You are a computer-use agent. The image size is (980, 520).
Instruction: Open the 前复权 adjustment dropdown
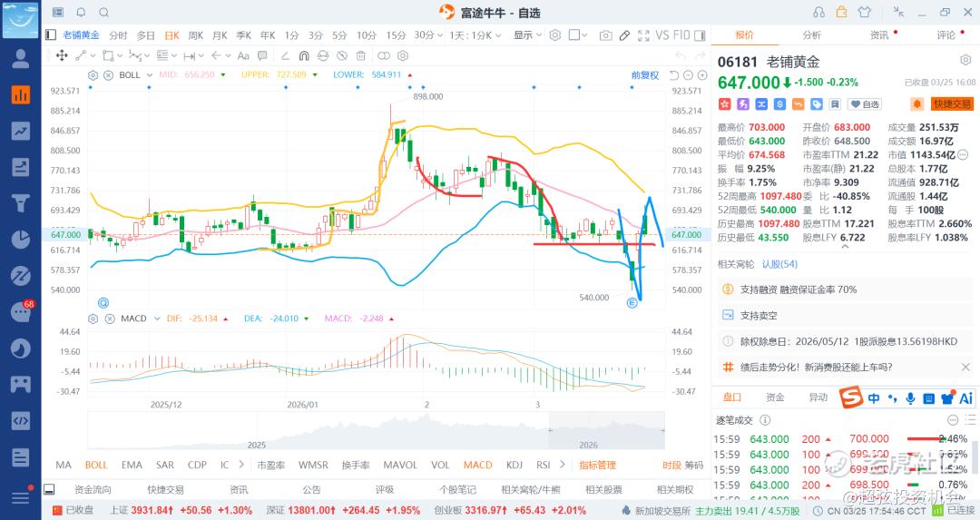click(645, 75)
